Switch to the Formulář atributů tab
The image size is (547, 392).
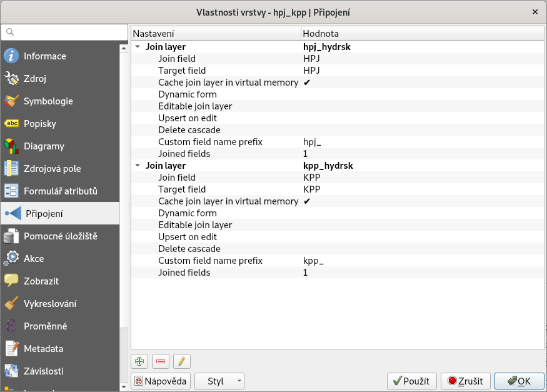pyautogui.click(x=60, y=191)
